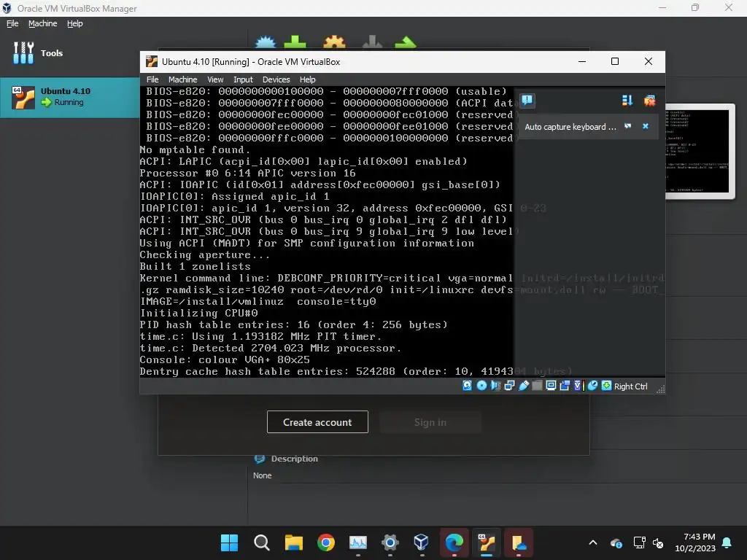Open Windows Settings from taskbar
The image size is (747, 560).
click(x=390, y=542)
